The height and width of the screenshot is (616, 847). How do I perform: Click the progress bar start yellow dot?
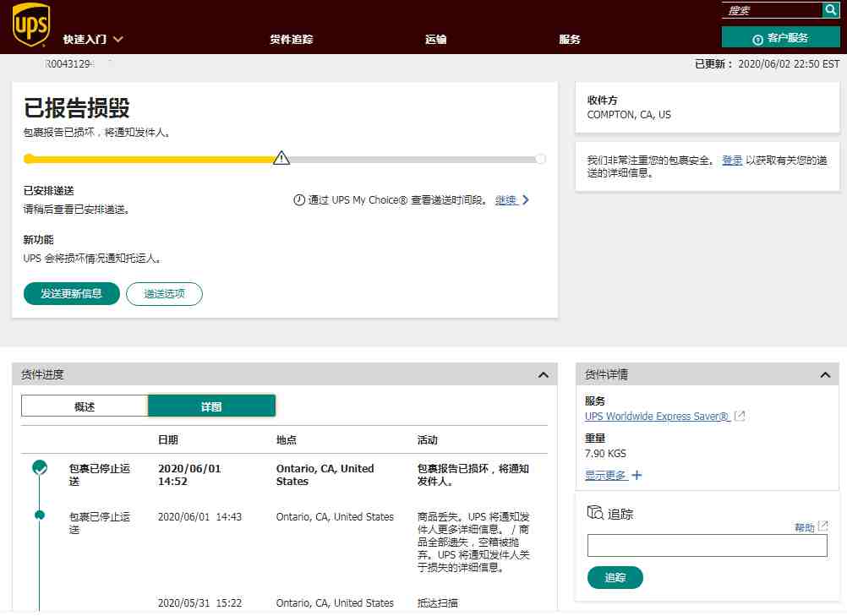30,159
